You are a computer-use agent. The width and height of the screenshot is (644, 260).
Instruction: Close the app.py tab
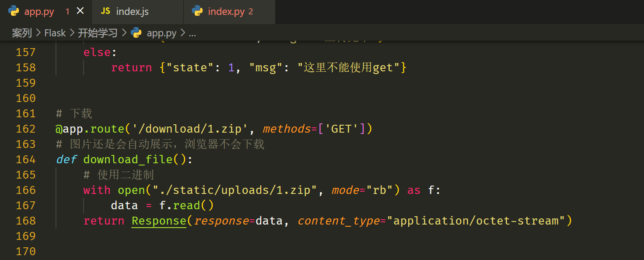pyautogui.click(x=80, y=11)
